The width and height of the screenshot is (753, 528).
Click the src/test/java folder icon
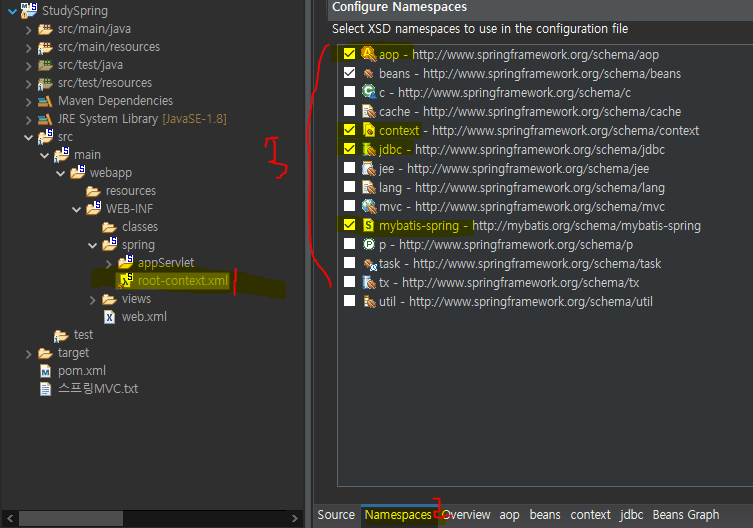click(x=45, y=65)
